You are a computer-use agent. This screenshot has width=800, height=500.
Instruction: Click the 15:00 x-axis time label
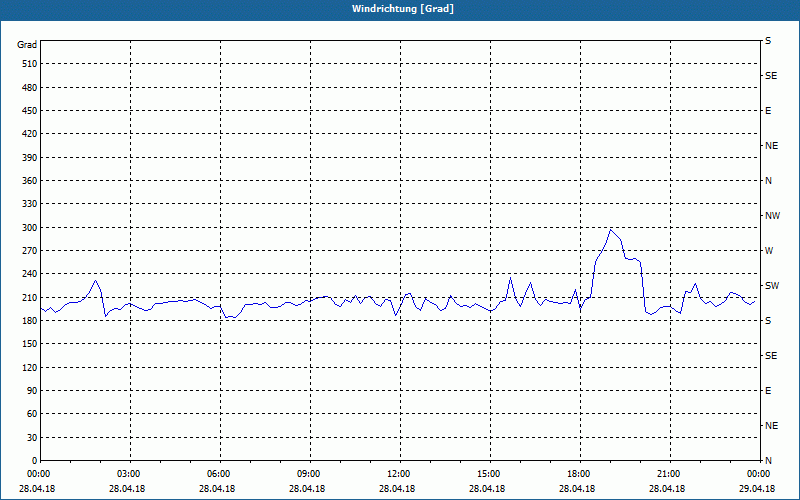(490, 474)
